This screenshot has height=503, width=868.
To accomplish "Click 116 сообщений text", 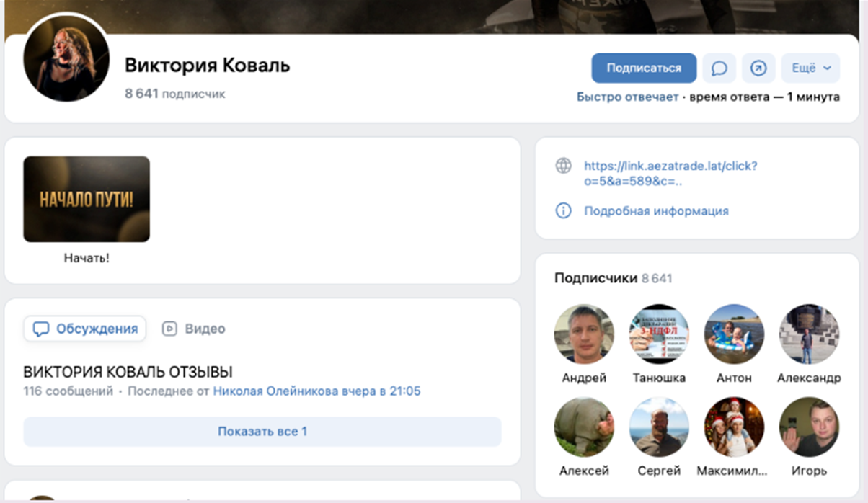I will pyautogui.click(x=68, y=391).
